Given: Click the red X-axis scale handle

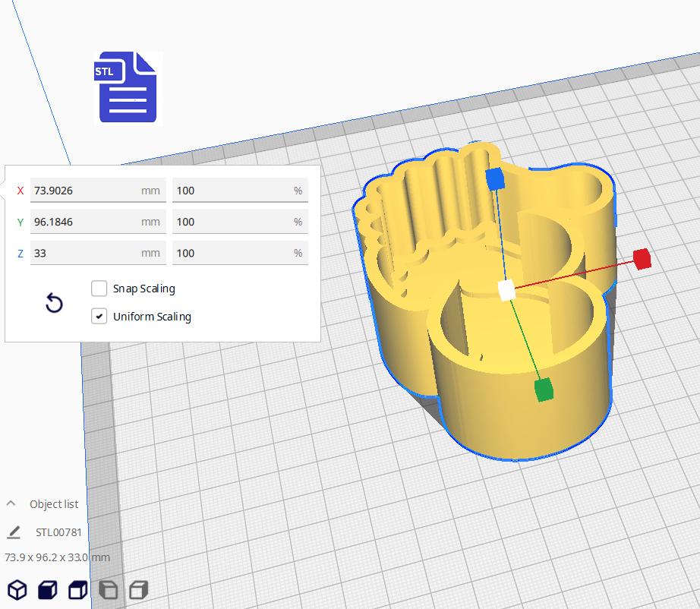Looking at the screenshot, I should [642, 259].
